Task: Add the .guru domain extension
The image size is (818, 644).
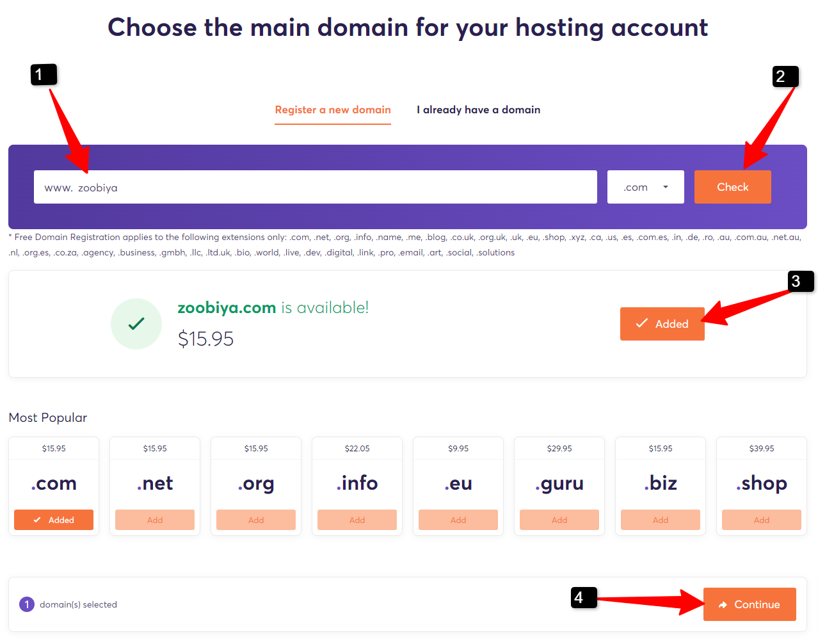Action: click(x=559, y=519)
